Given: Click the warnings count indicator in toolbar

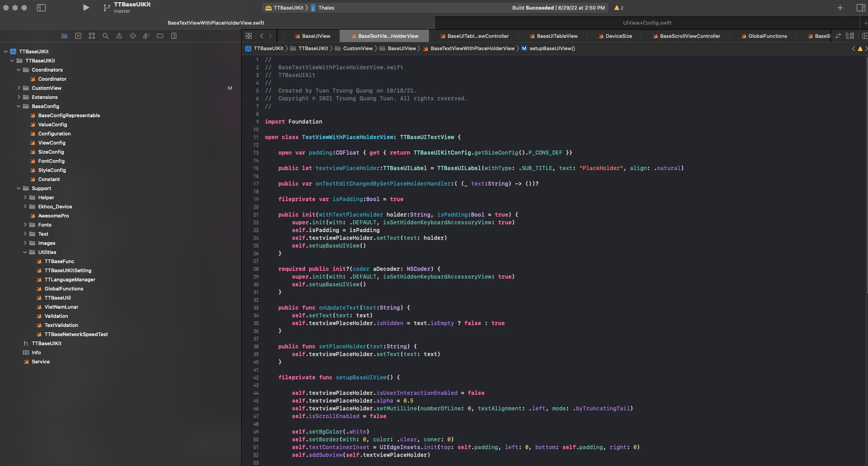Looking at the screenshot, I should click(x=619, y=8).
